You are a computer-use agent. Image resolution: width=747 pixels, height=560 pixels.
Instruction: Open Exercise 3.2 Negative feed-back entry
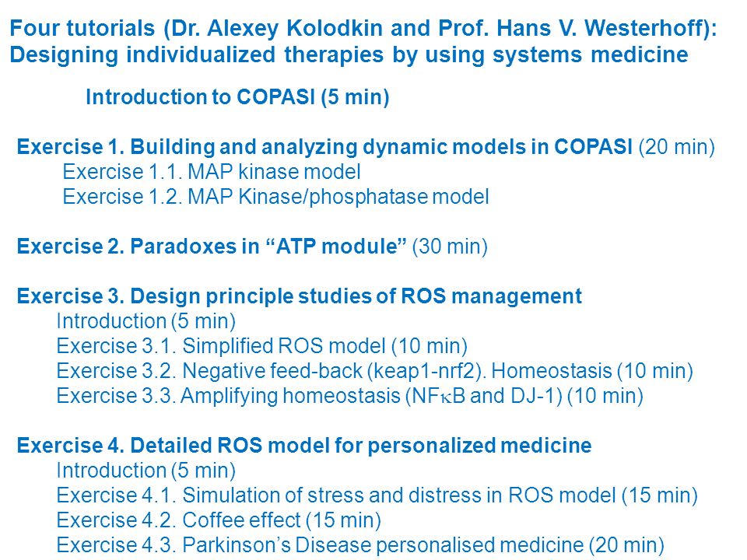point(374,371)
